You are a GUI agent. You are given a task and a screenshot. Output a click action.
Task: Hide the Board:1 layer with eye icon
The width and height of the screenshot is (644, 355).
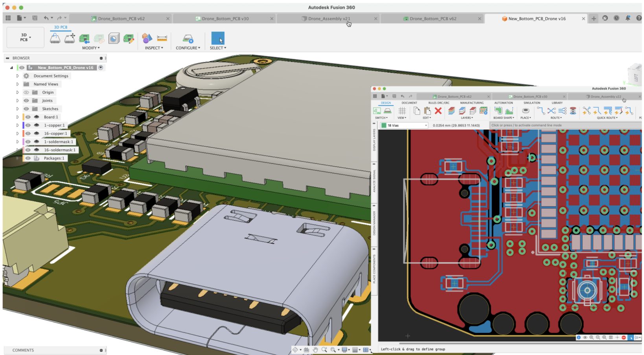(28, 117)
